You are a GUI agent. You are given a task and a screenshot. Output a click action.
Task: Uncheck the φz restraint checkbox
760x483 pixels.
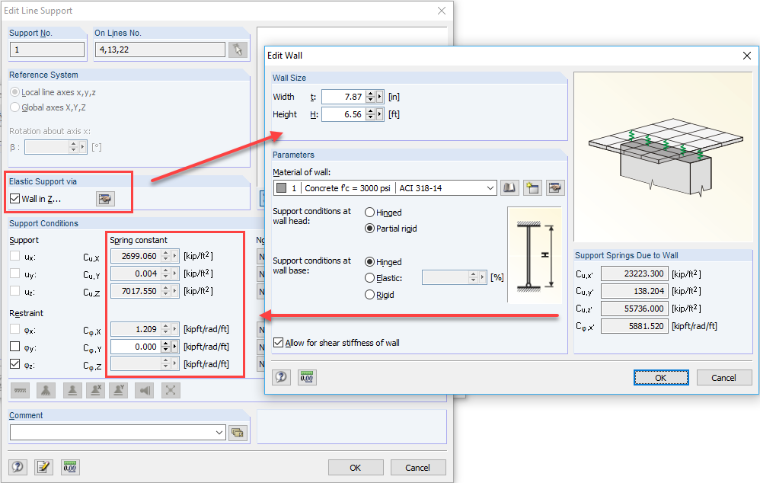click(x=15, y=364)
